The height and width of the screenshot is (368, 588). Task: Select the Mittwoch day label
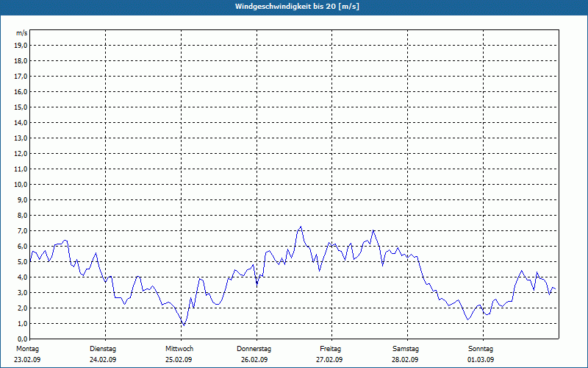point(179,349)
